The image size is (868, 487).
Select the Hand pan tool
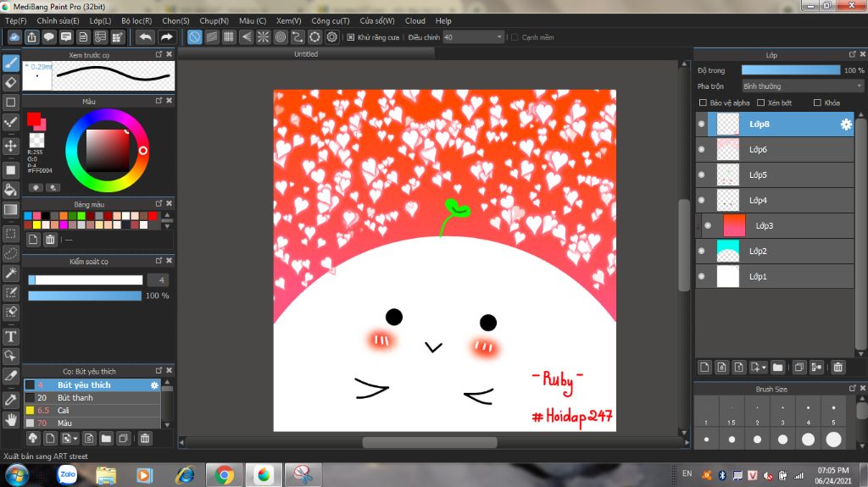[10, 420]
